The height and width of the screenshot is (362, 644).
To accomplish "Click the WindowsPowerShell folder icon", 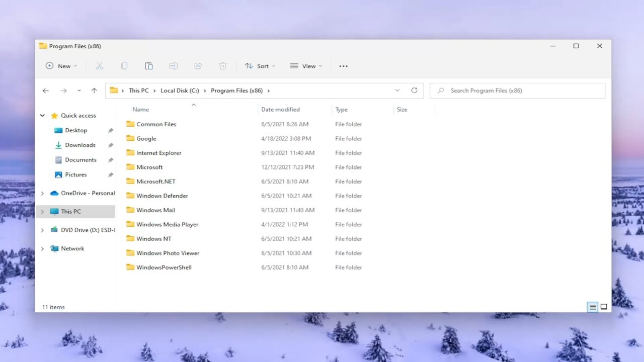I will tap(130, 267).
